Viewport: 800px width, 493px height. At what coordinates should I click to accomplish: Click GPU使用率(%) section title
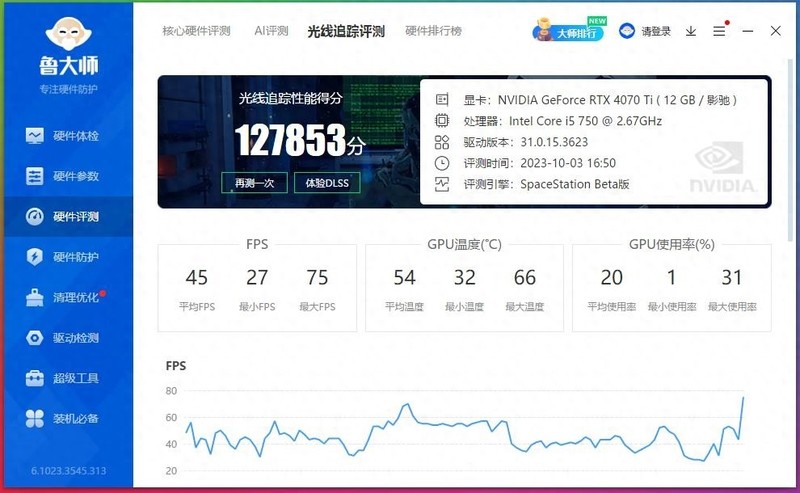coord(671,244)
